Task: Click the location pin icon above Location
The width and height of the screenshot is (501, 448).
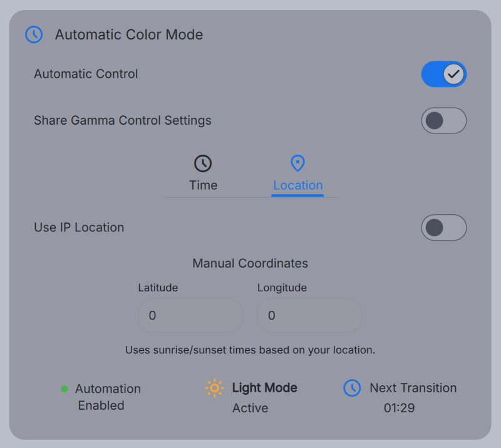Action: point(297,163)
